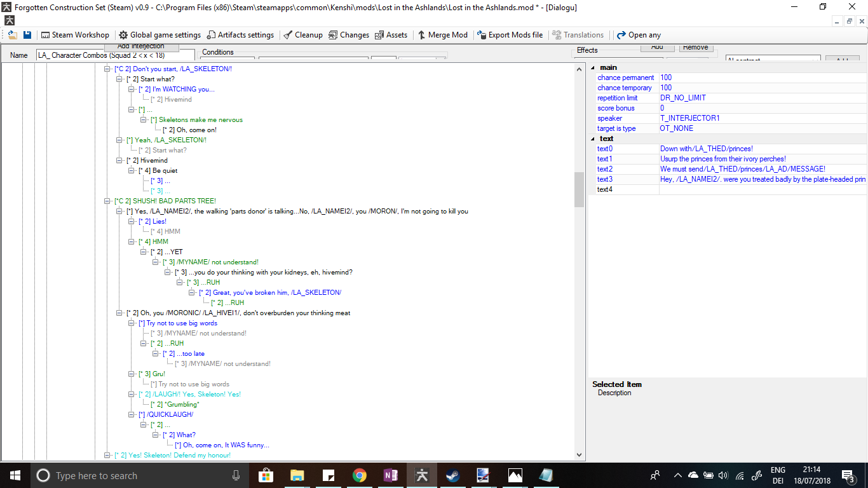Select "Skeletons make me nervous" line
This screenshot has width=868, height=488.
point(196,119)
